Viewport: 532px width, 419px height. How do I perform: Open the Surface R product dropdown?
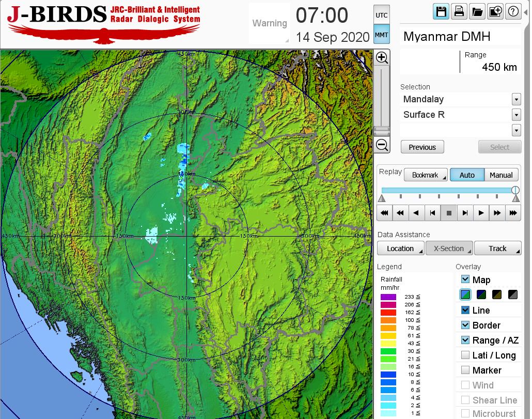[x=516, y=115]
